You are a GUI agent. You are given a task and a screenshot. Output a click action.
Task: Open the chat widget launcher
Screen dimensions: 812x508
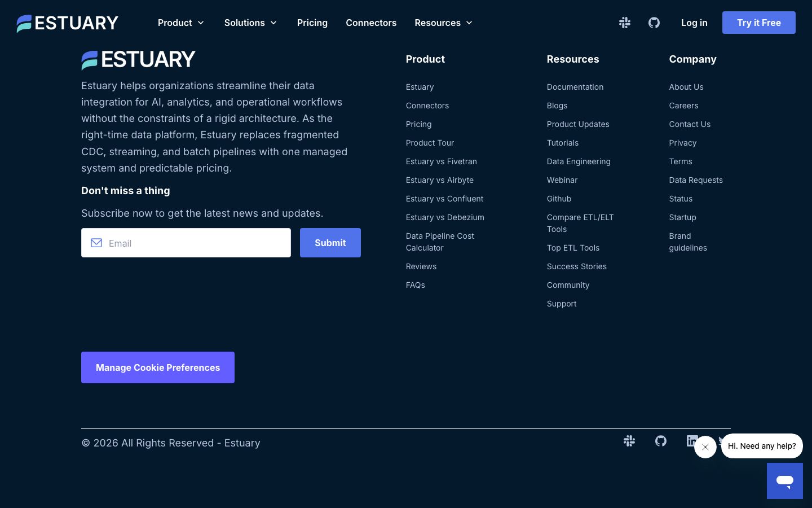pos(785,481)
